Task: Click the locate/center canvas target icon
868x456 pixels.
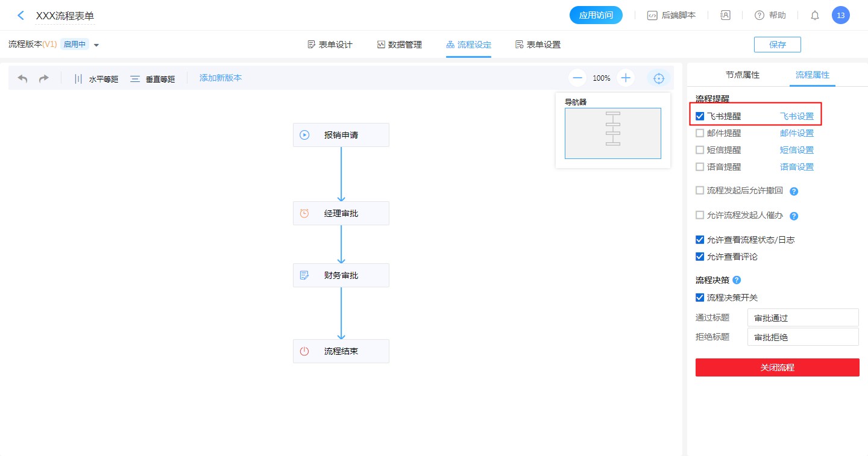Action: (659, 78)
